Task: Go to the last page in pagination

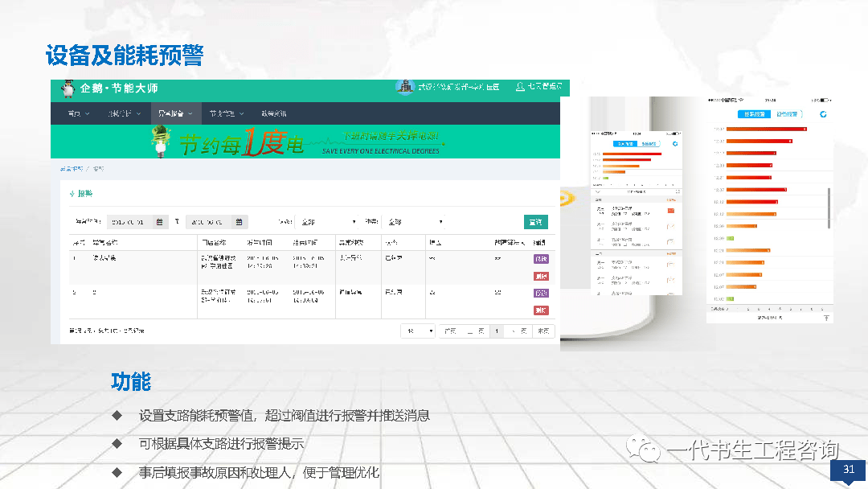Action: tap(543, 331)
